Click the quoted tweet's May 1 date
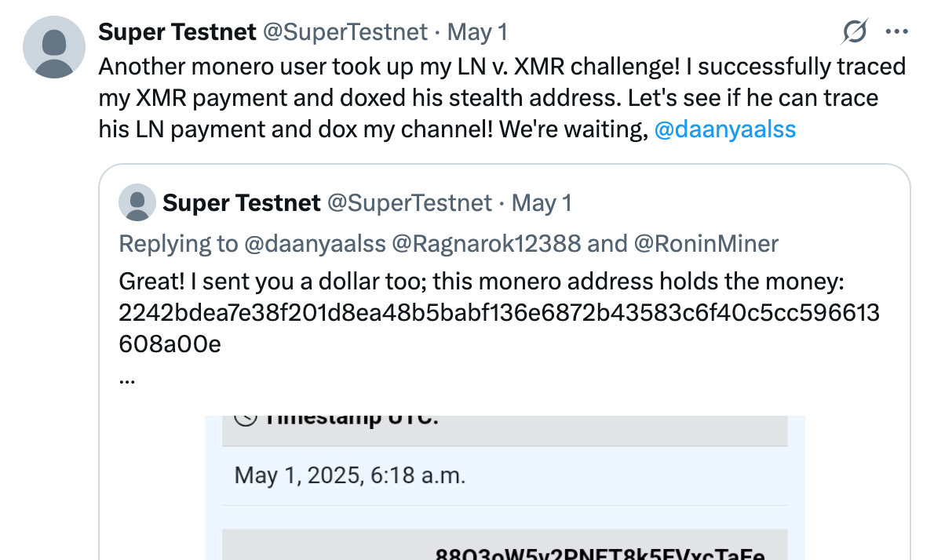This screenshot has height=560, width=934. pyautogui.click(x=542, y=203)
